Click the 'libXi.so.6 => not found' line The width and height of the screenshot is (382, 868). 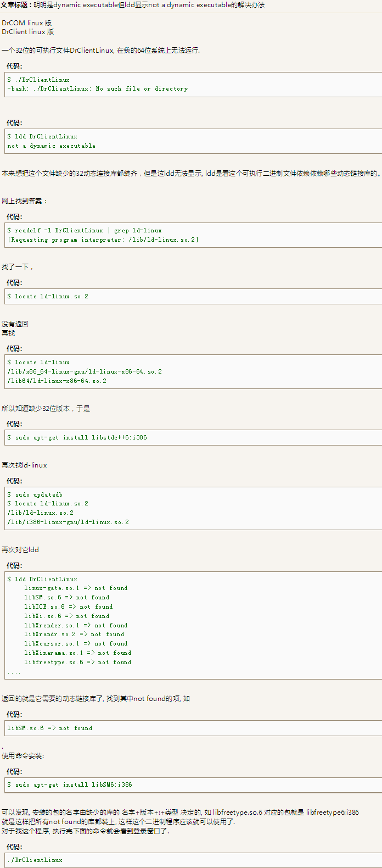(x=67, y=616)
